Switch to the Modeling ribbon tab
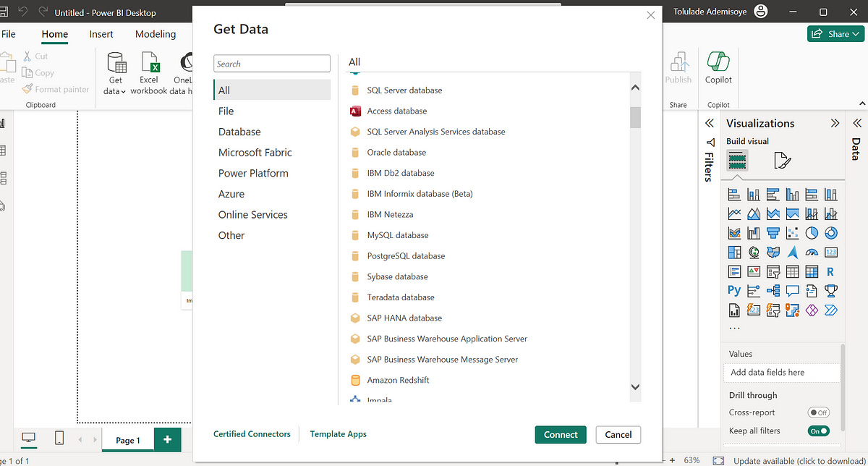The height and width of the screenshot is (466, 868). tap(156, 34)
